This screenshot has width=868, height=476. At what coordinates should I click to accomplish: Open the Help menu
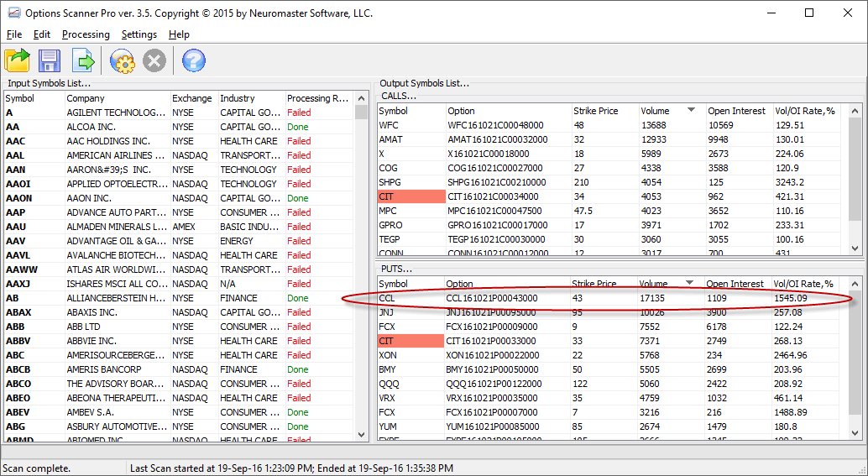pos(180,34)
